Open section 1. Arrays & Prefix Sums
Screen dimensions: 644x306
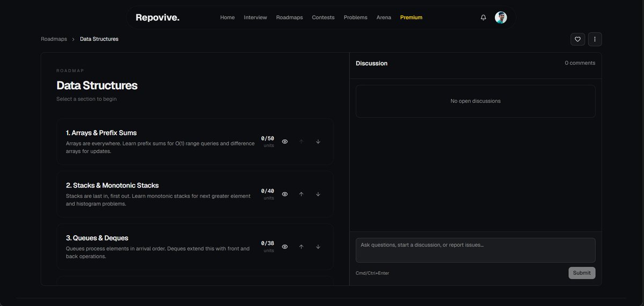(195, 142)
